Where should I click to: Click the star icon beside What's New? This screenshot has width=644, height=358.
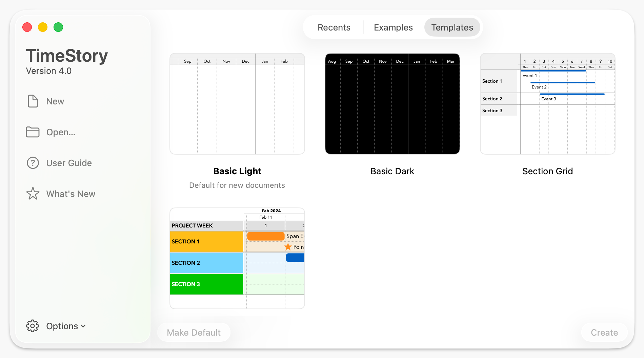point(33,194)
